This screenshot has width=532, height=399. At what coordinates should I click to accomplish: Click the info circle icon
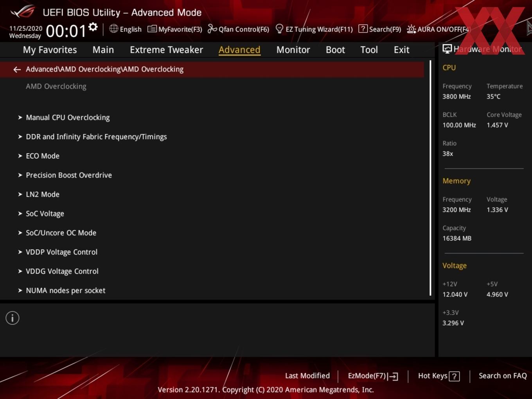point(13,318)
